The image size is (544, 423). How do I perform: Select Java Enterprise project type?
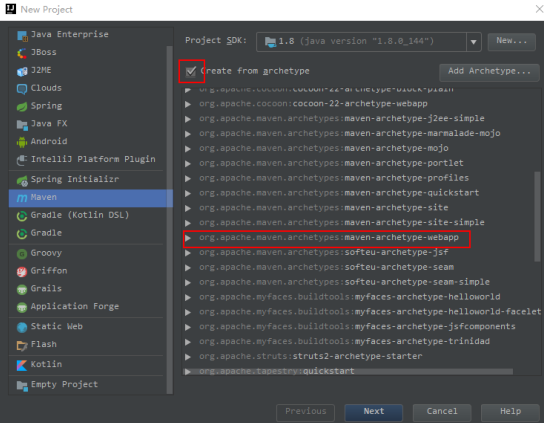(87, 35)
